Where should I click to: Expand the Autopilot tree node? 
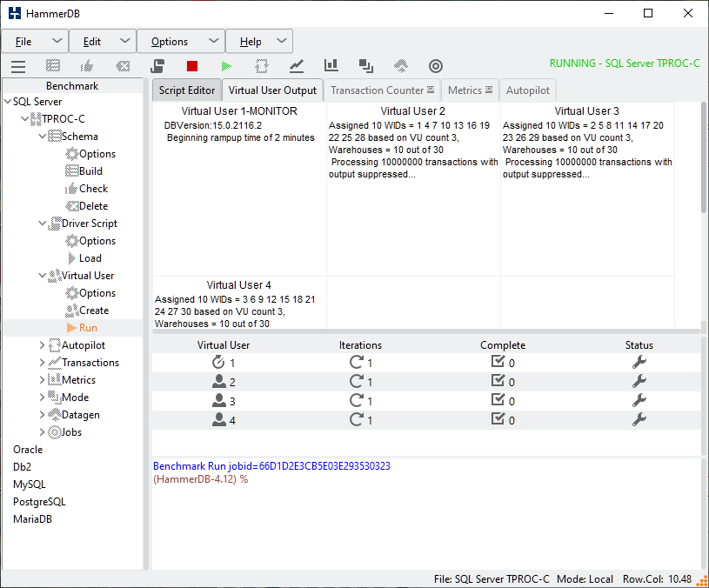tap(42, 345)
